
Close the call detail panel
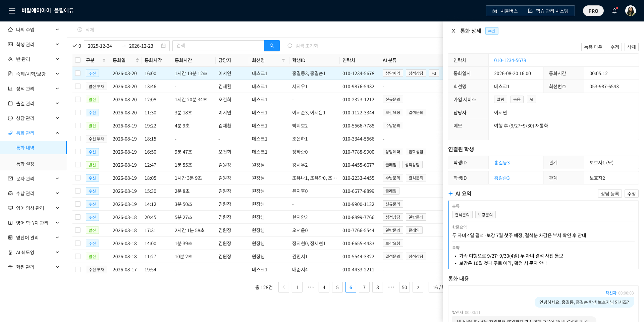[453, 31]
